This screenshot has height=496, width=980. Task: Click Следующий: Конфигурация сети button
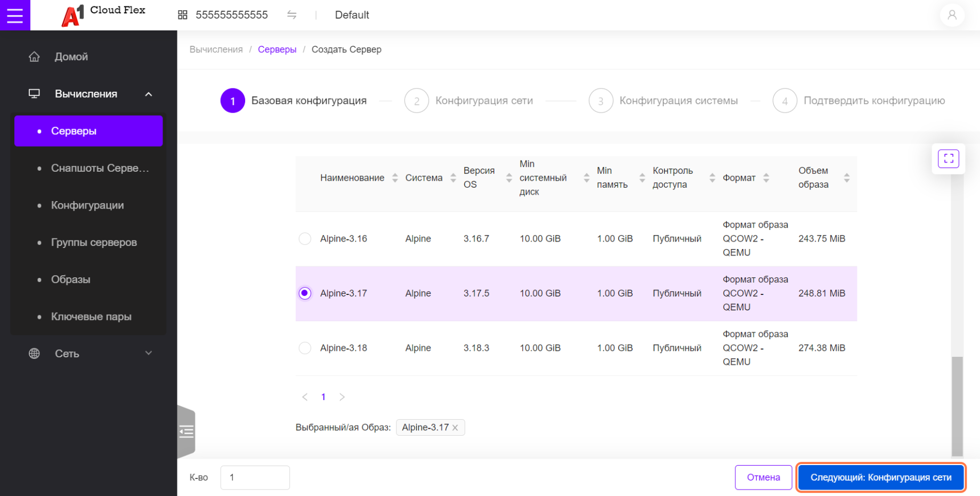point(881,477)
